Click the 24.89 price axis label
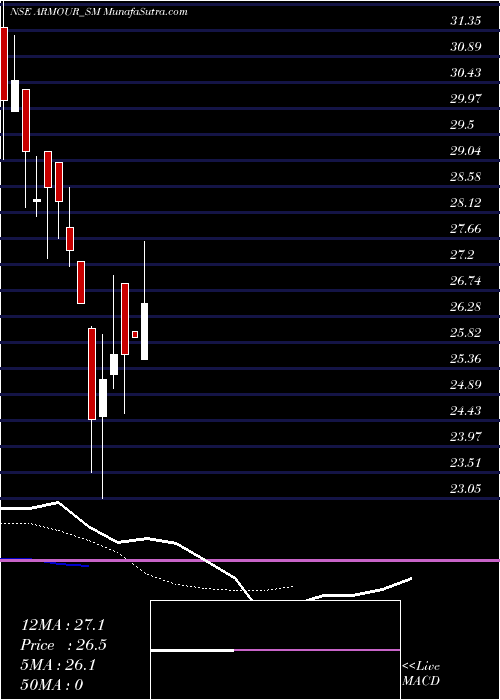The image size is (500, 700). pos(466,384)
